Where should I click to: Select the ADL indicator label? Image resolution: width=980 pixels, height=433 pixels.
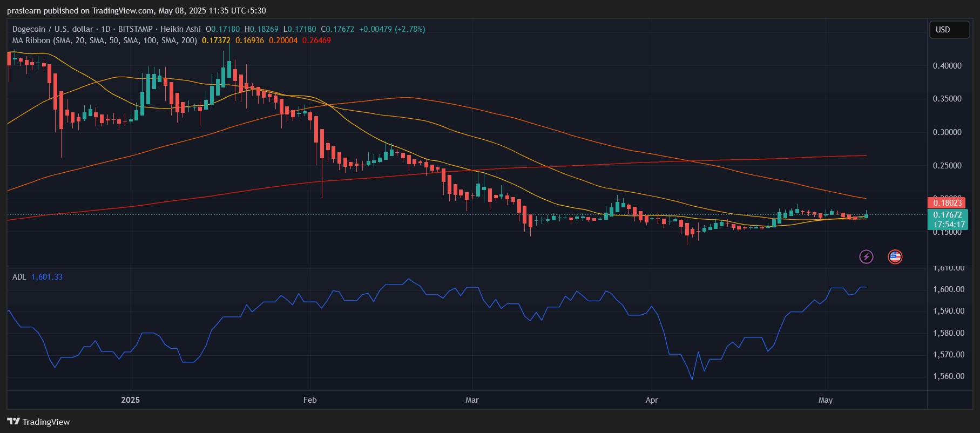click(19, 277)
